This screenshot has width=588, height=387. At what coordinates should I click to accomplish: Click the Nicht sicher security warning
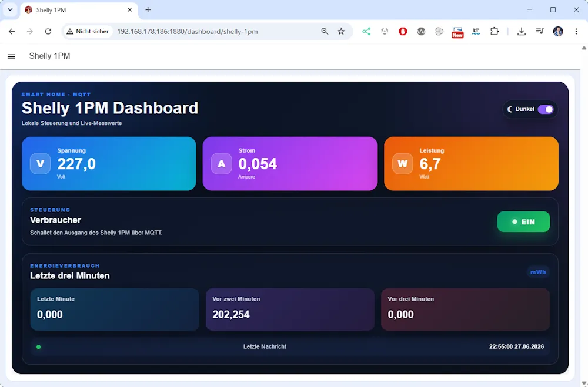coord(88,32)
